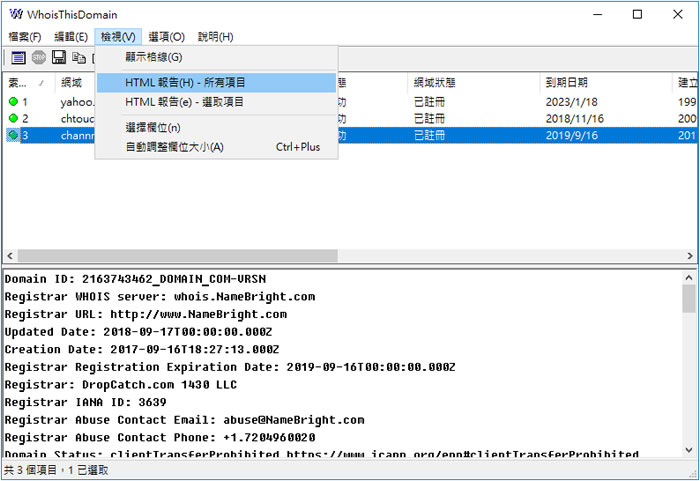This screenshot has width=700, height=481.
Task: Click the Abuse Contact Email line
Action: 184,420
